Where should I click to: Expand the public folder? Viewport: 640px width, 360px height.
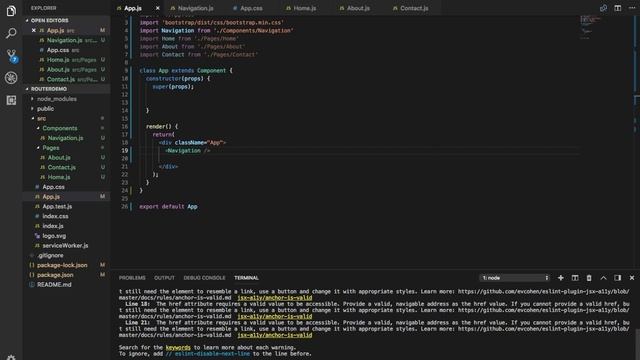point(45,109)
